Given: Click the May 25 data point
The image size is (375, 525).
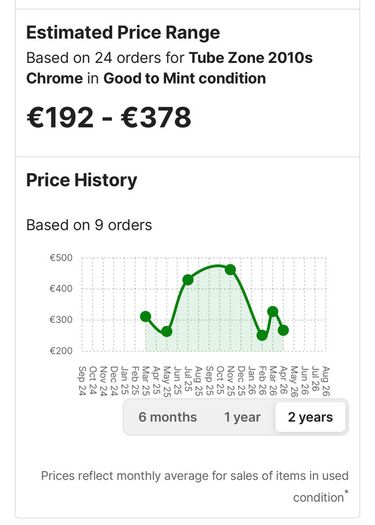Looking at the screenshot, I should pos(167,332).
